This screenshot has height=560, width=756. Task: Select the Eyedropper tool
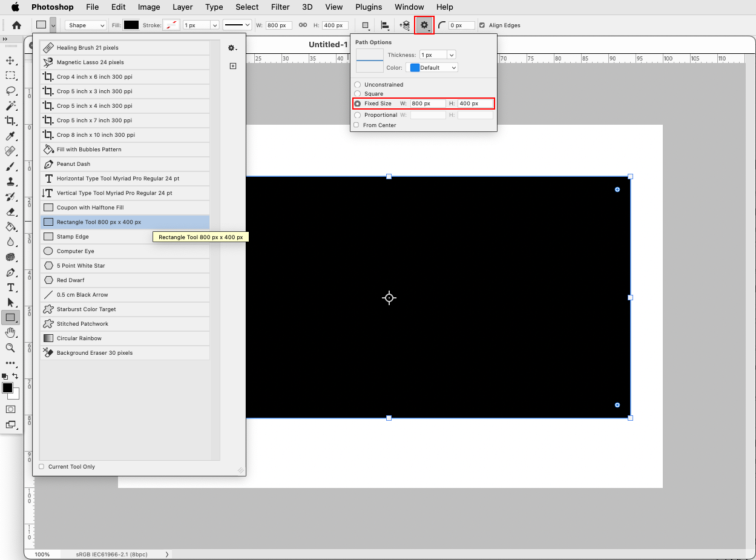[10, 136]
